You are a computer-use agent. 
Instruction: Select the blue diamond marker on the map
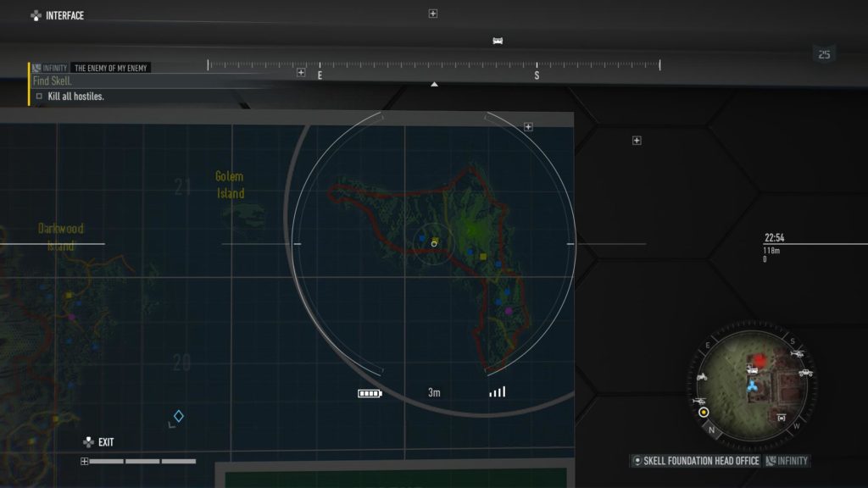pos(179,415)
